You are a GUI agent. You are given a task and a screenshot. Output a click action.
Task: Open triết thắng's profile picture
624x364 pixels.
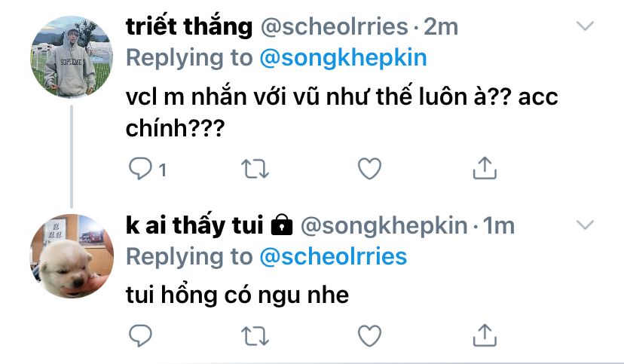pos(72,57)
